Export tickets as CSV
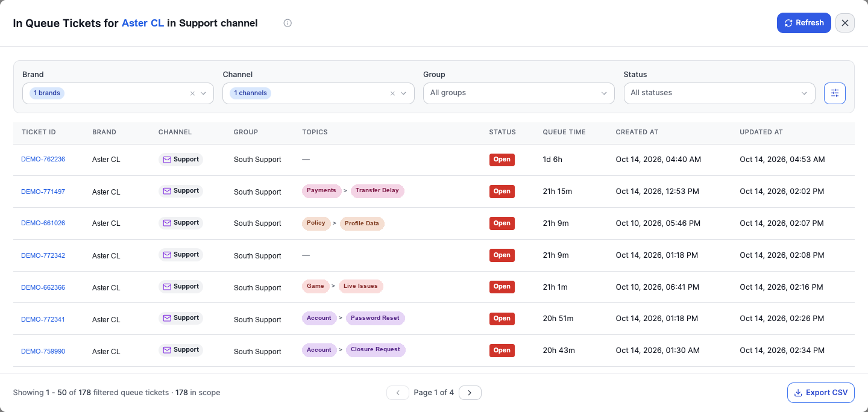This screenshot has height=412, width=868. click(x=821, y=393)
